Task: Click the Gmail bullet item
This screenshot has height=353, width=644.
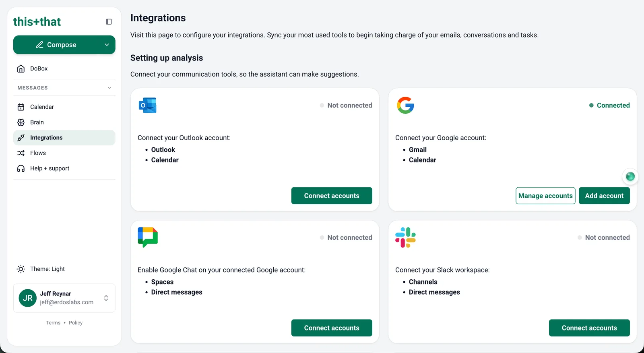Action: pyautogui.click(x=417, y=150)
